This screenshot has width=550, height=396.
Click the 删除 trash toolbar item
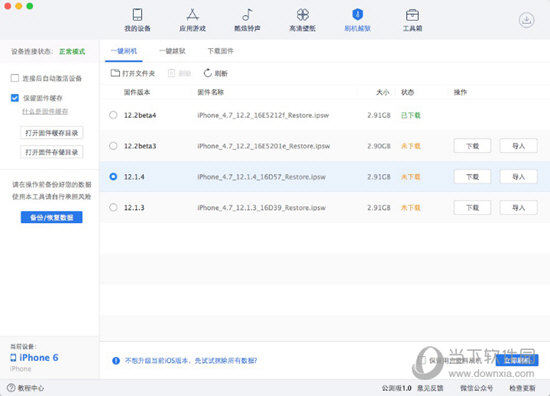pyautogui.click(x=179, y=73)
